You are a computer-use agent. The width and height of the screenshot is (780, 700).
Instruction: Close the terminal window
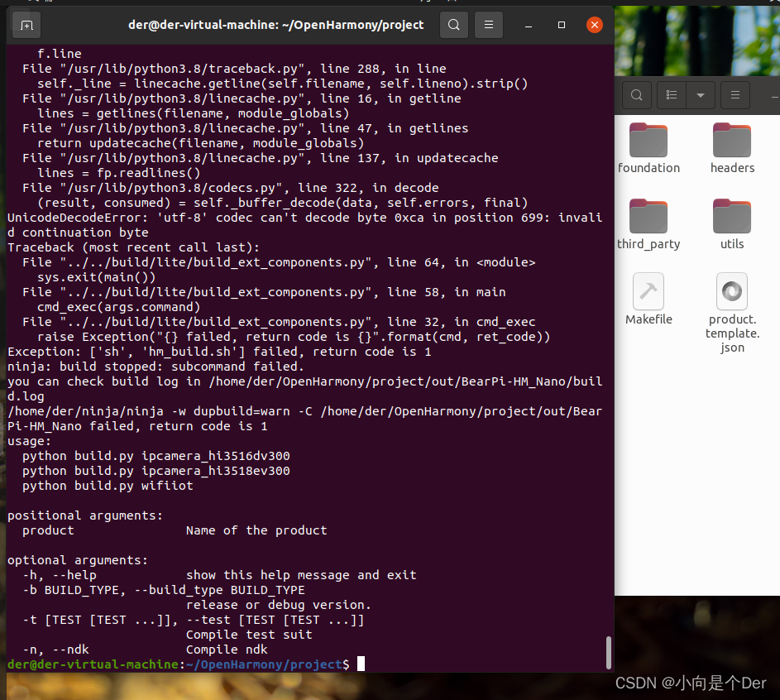(595, 25)
